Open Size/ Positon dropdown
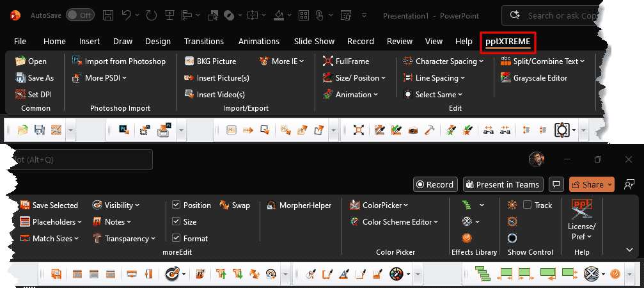Screen dimensions: 644x288 pyautogui.click(x=354, y=77)
